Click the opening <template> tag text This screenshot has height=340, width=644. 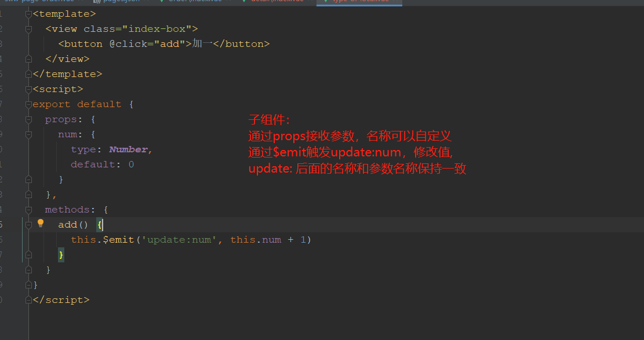pyautogui.click(x=64, y=14)
